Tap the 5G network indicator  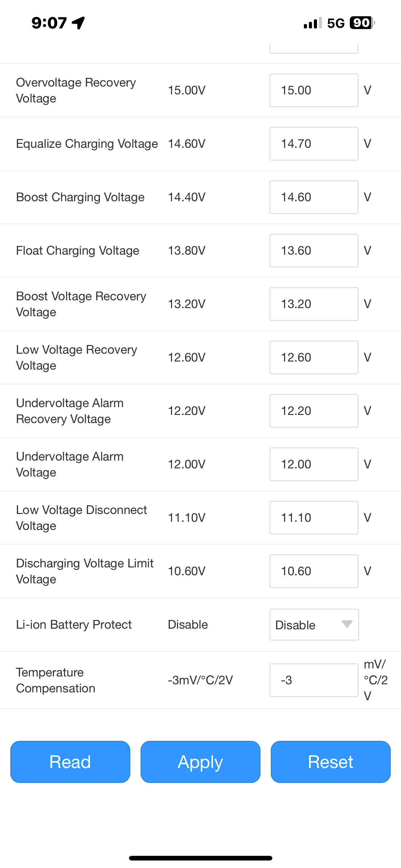click(x=336, y=23)
